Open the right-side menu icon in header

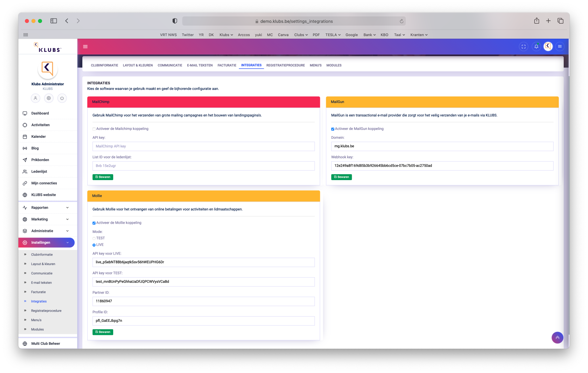(x=560, y=47)
